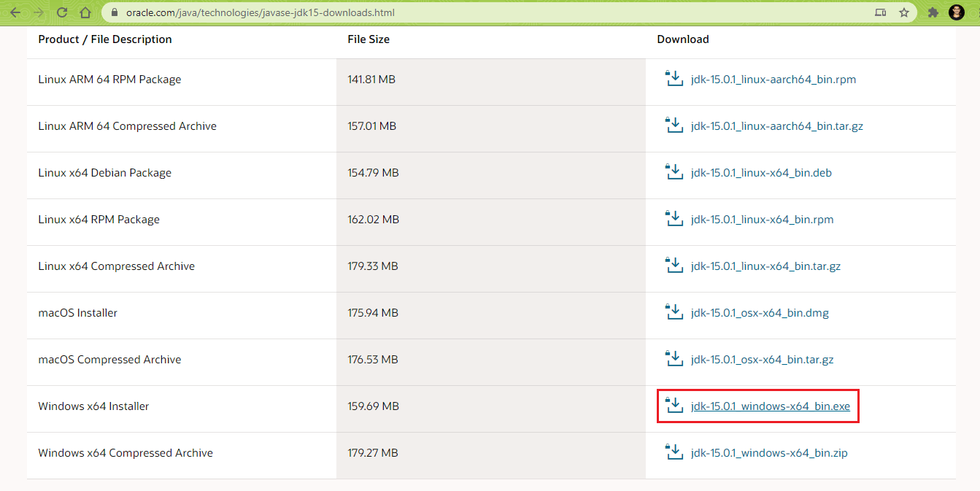
Task: Click download icon beside linux-x64_bin.rpm
Action: click(674, 219)
